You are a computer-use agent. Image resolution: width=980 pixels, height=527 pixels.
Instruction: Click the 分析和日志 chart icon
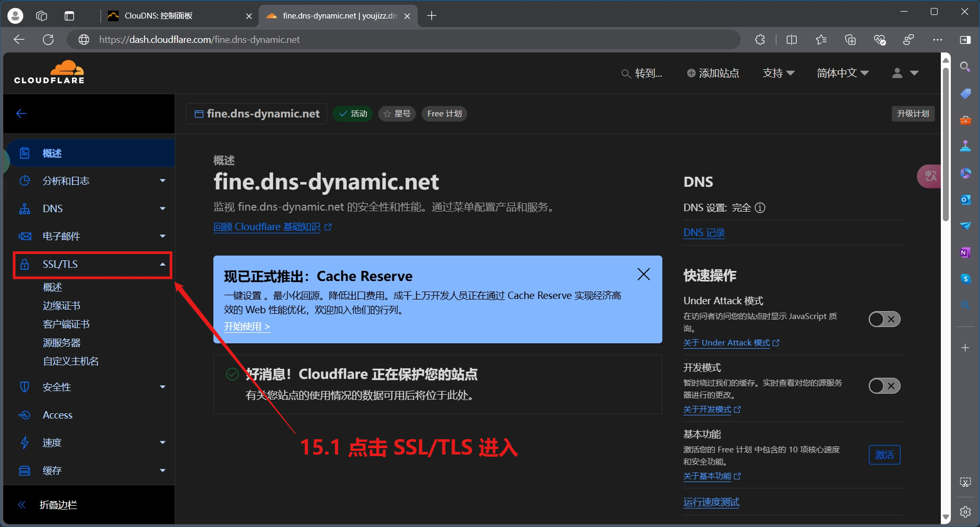coord(24,181)
